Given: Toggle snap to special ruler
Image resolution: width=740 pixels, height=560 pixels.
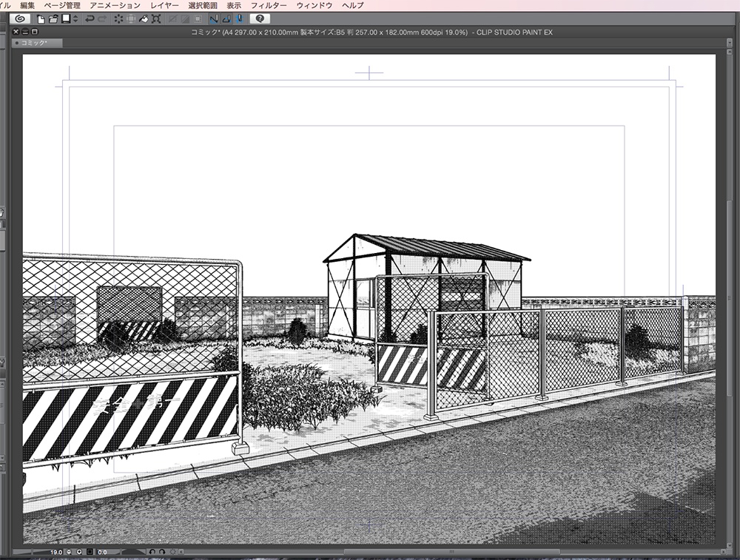Looking at the screenshot, I should (x=226, y=19).
